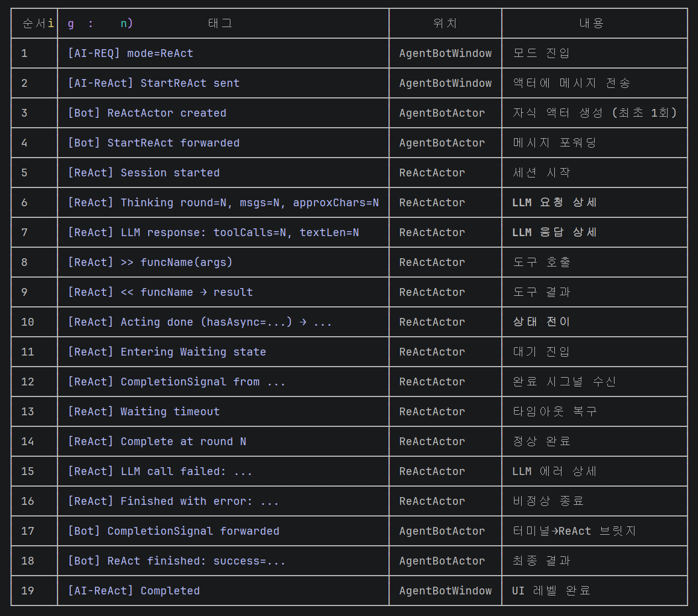Click the [ReAct] Waiting timeout cell

144,412
